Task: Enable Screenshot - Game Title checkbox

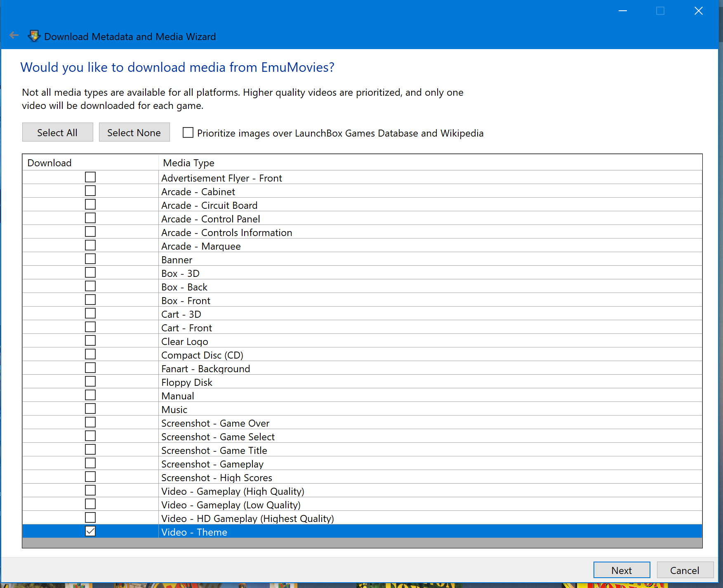Action: [x=90, y=449]
